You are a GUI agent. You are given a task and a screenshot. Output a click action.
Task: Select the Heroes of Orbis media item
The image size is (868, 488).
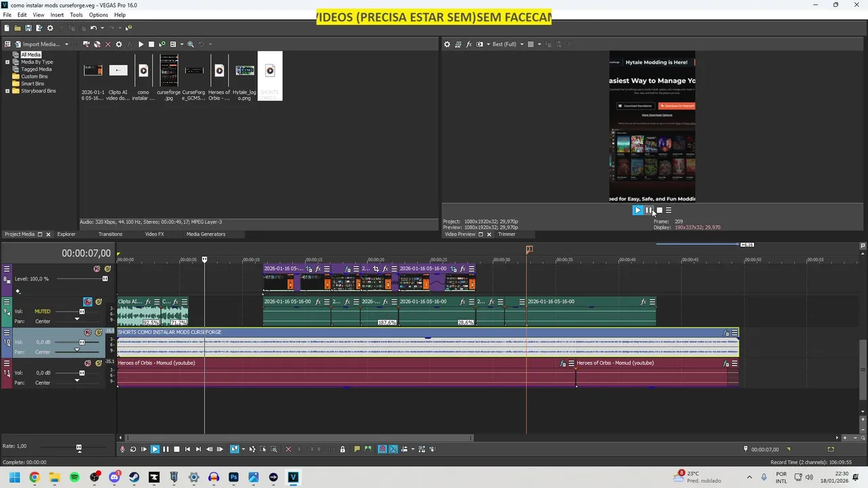click(x=219, y=77)
